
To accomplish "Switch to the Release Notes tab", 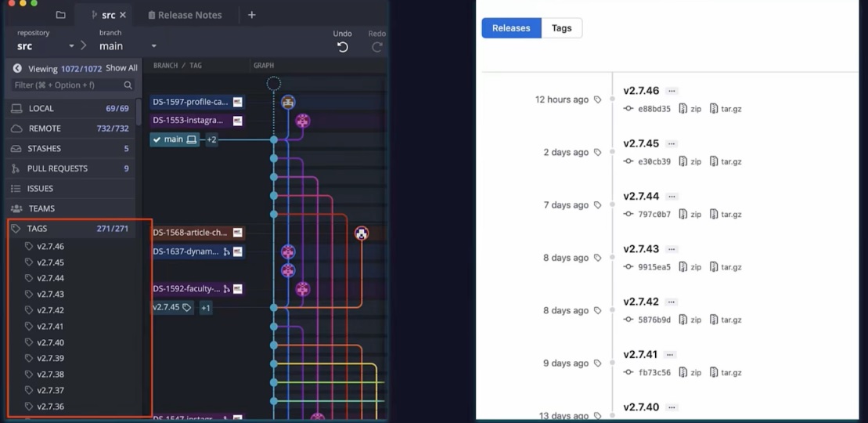I will click(185, 15).
